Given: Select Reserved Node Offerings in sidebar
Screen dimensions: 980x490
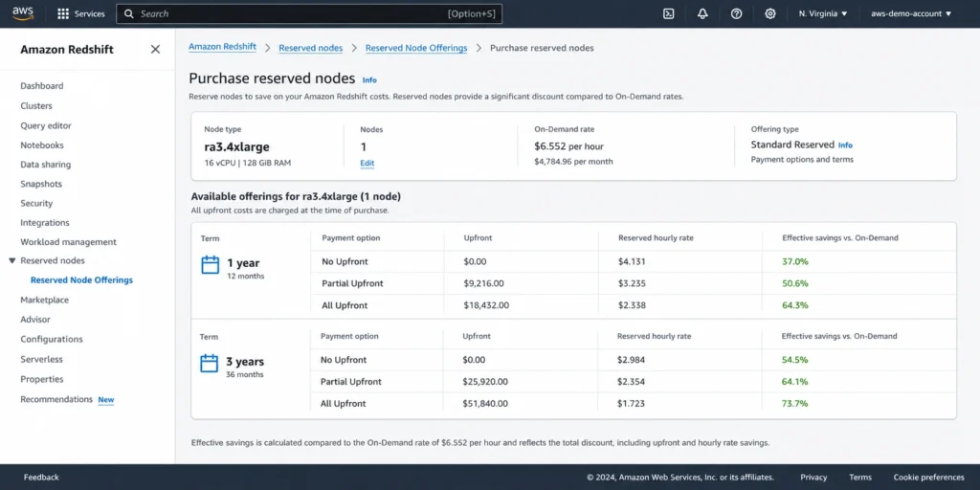Looking at the screenshot, I should pyautogui.click(x=82, y=280).
